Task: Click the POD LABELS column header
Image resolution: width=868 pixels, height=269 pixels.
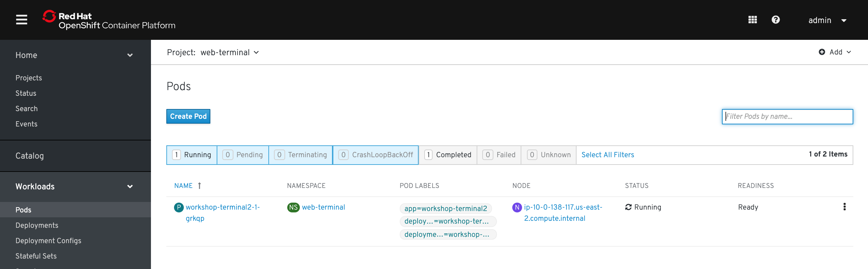Action: coord(419,186)
